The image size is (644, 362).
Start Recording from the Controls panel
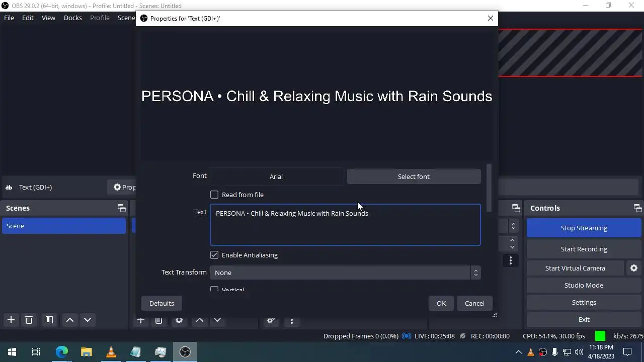pyautogui.click(x=584, y=249)
